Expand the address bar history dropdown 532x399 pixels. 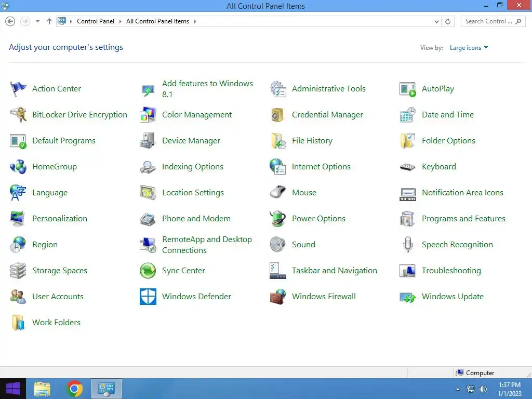click(436, 21)
